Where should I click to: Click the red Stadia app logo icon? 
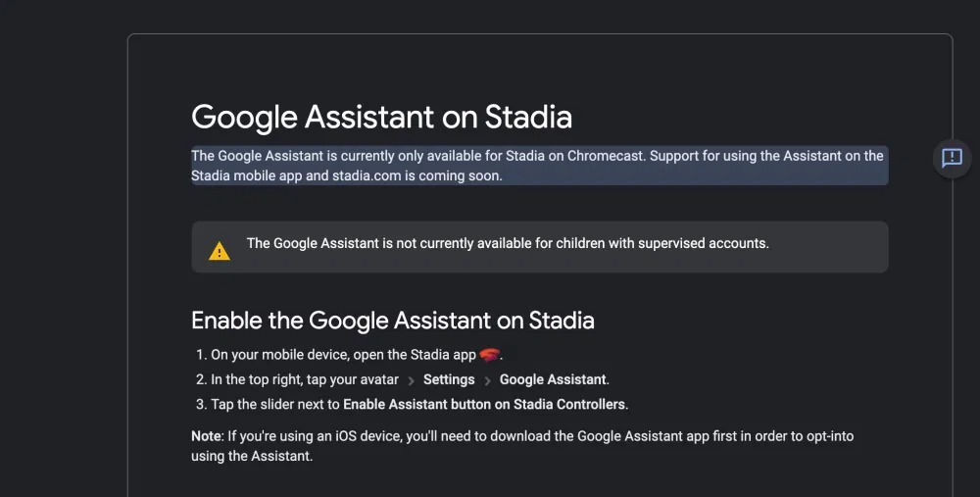(490, 355)
